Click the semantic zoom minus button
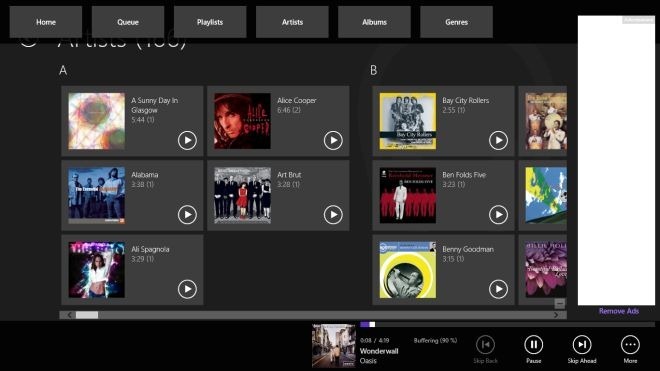This screenshot has height=371, width=660. point(559,303)
